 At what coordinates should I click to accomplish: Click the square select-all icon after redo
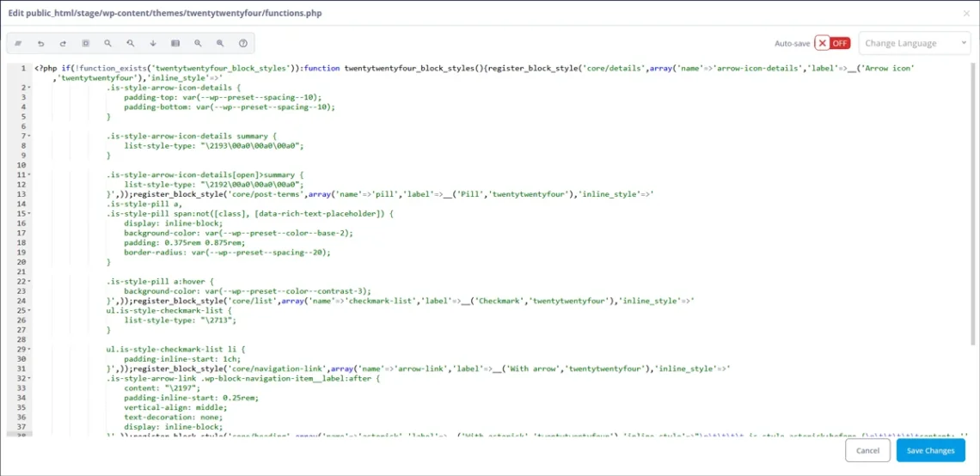point(85,43)
